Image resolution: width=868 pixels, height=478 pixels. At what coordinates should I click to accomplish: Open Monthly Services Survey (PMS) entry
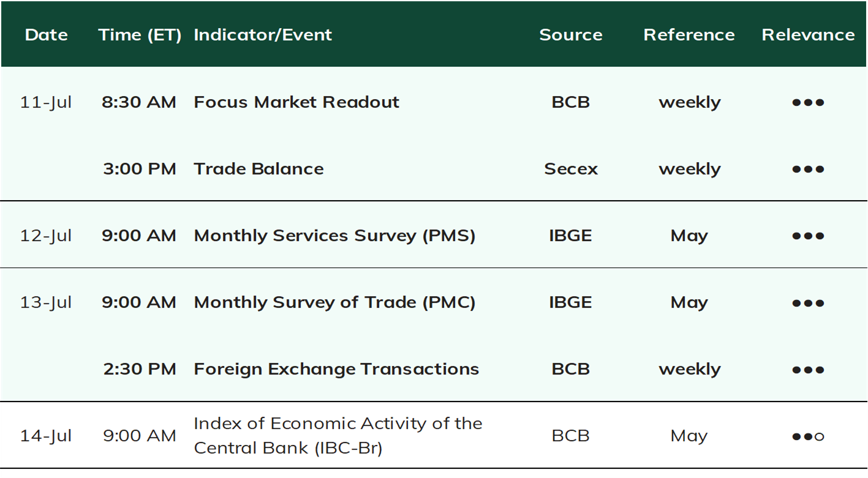[334, 236]
